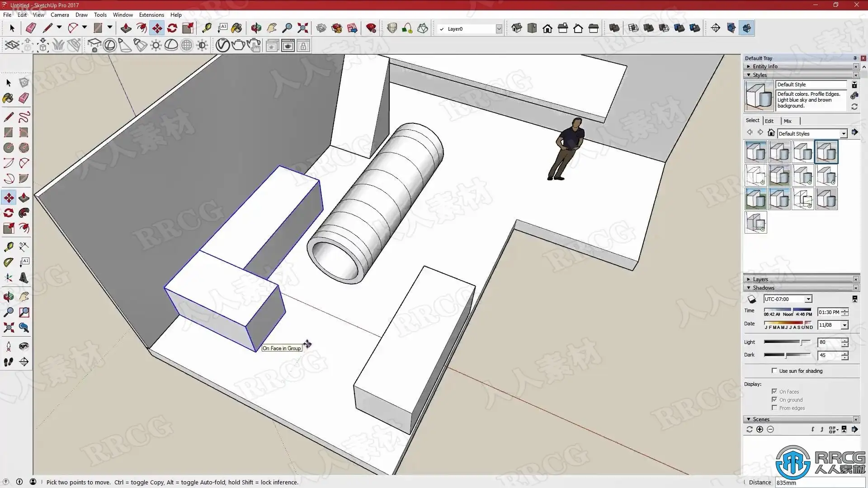Select the Tape Measure tool in left toolbar
Screen dimensions: 868x488
8,247
